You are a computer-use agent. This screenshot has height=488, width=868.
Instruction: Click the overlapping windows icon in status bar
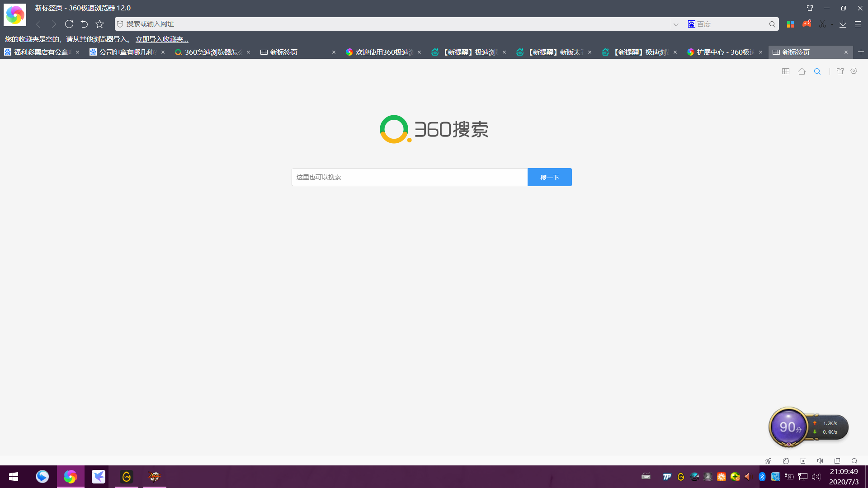837,461
